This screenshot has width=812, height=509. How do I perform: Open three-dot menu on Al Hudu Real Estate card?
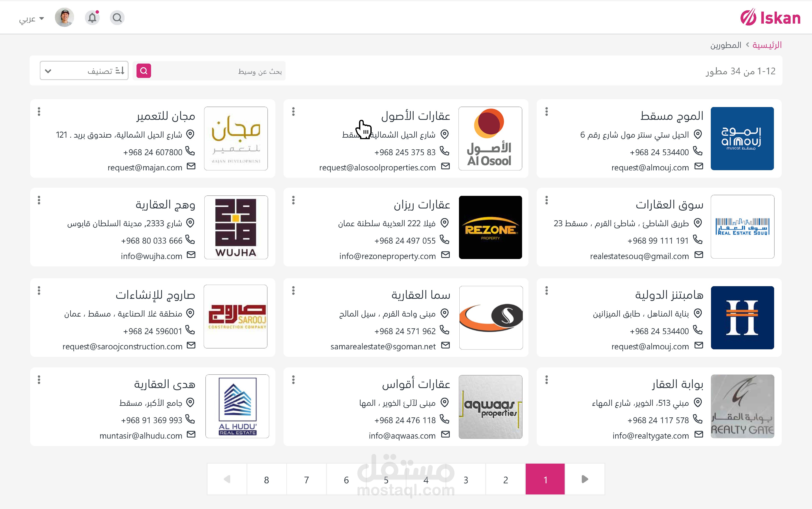coord(39,380)
